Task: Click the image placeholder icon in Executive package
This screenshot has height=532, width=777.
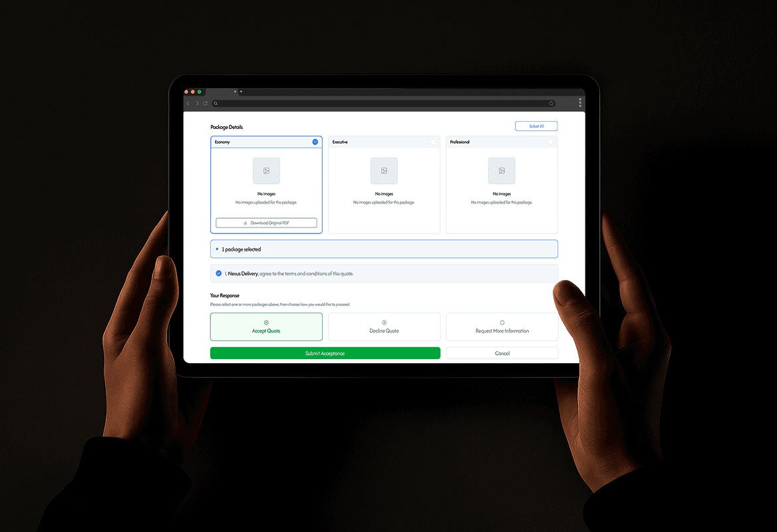Action: [384, 170]
